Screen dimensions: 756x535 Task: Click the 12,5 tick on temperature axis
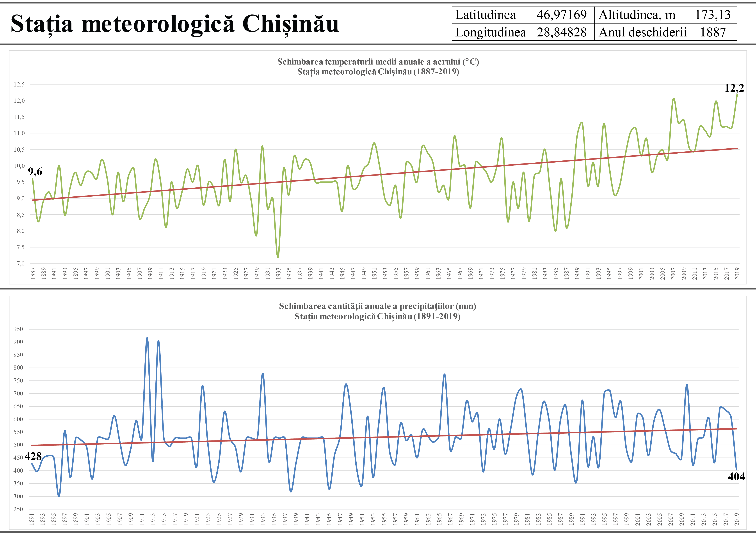(x=19, y=85)
